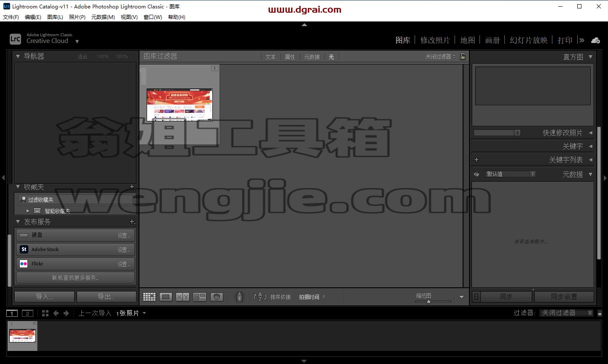Switch to Grid view in toolbar
Screen dimensions: 608x364
pos(149,297)
